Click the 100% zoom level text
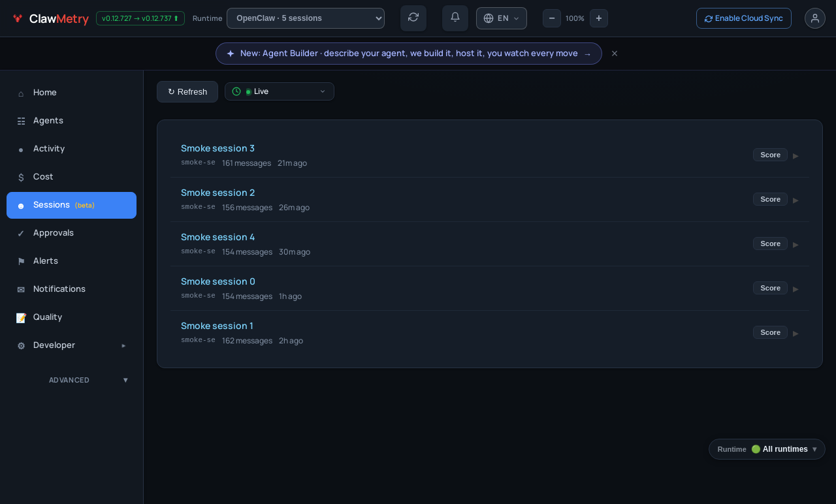Image resolution: width=836 pixels, height=504 pixels. click(x=575, y=18)
